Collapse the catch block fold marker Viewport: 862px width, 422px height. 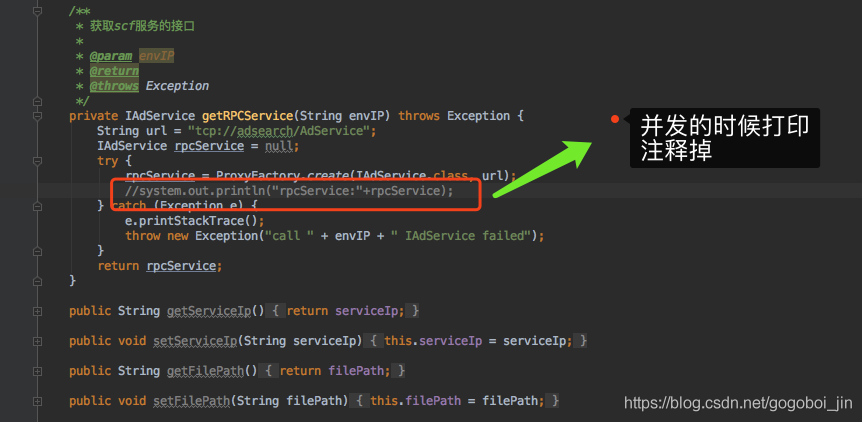37,206
